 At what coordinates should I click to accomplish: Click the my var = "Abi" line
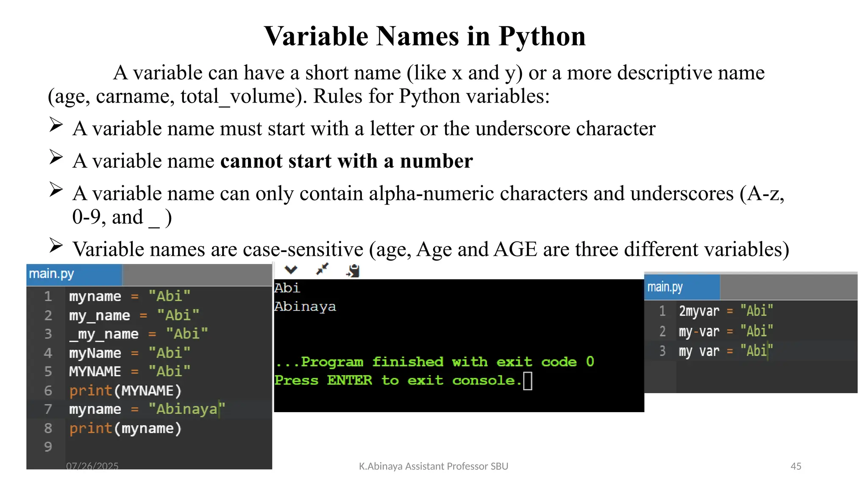coord(726,351)
